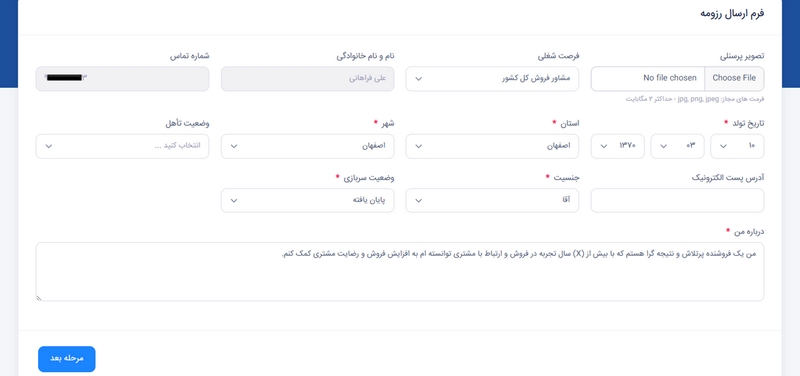This screenshot has width=800, height=376.
Task: Click the resize handle of درباره من textarea
Action: click(39, 298)
